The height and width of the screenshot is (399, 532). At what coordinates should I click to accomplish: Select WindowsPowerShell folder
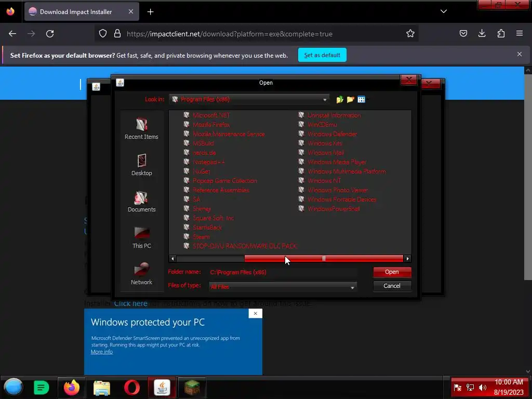point(334,209)
